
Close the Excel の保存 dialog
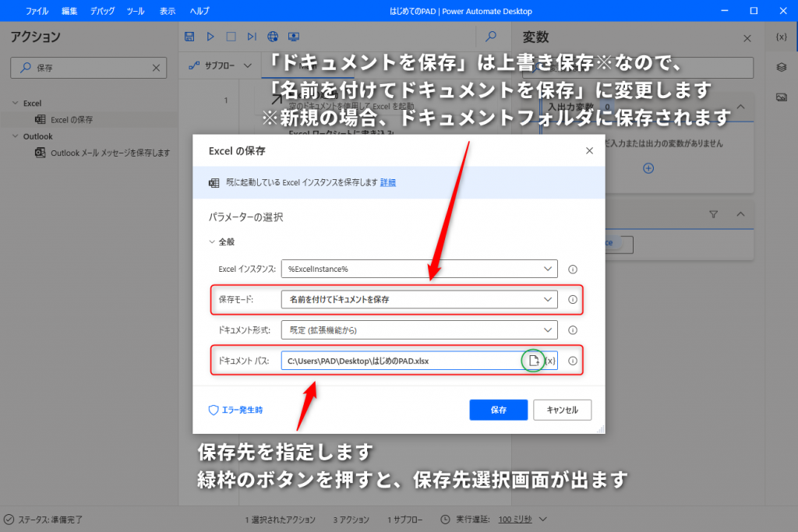pyautogui.click(x=589, y=150)
